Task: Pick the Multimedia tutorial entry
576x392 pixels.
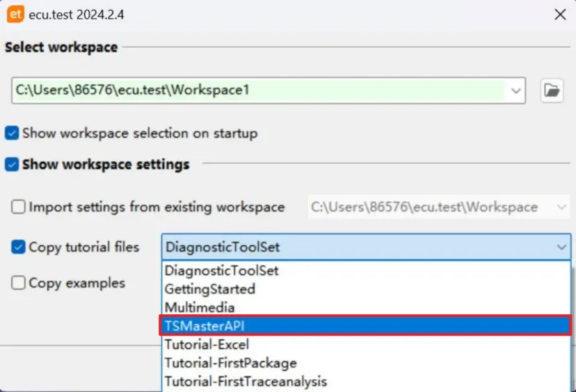Action: pyautogui.click(x=200, y=307)
